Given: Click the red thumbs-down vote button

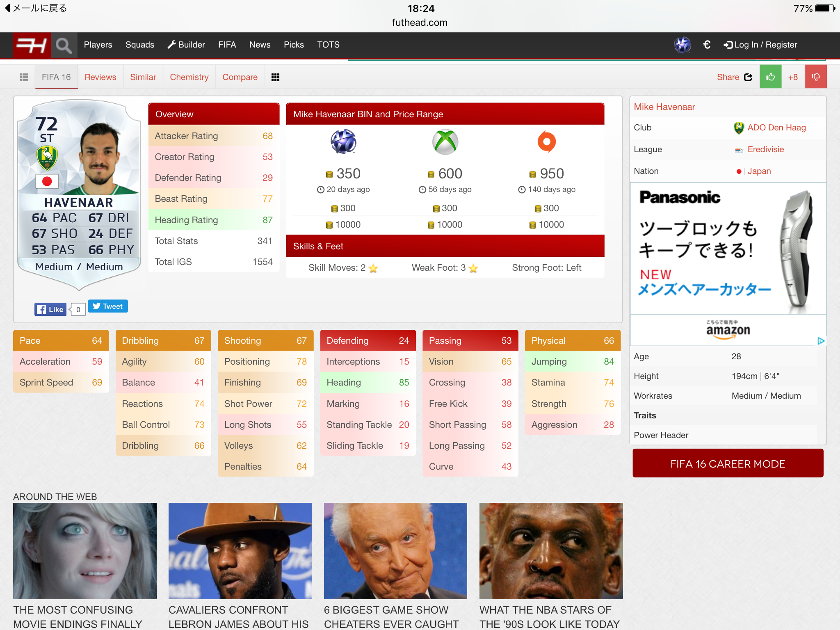Looking at the screenshot, I should [815, 77].
